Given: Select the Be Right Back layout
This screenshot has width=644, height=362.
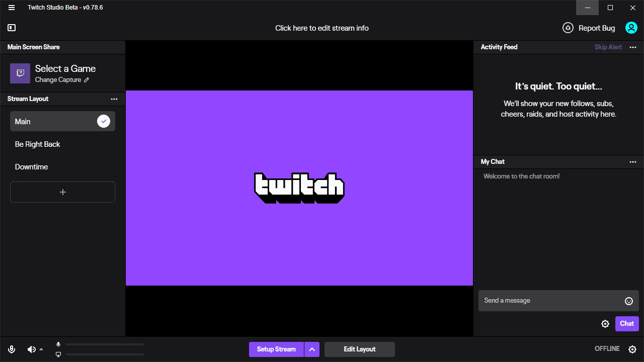Looking at the screenshot, I should (x=62, y=144).
